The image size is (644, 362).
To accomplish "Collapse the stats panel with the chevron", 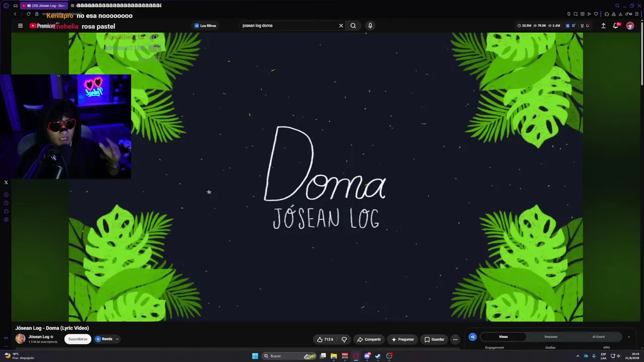I will (x=628, y=337).
